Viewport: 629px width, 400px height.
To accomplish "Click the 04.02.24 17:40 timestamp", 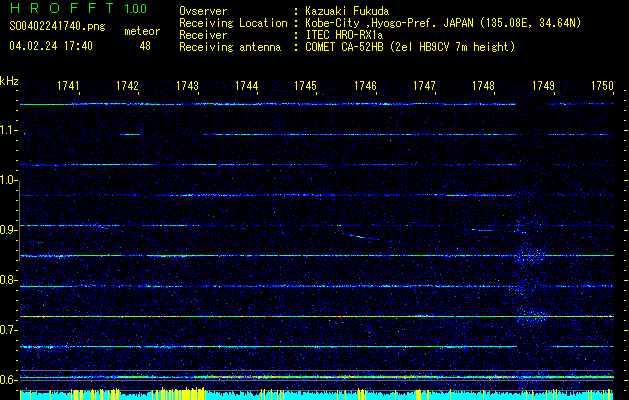I will click(51, 46).
